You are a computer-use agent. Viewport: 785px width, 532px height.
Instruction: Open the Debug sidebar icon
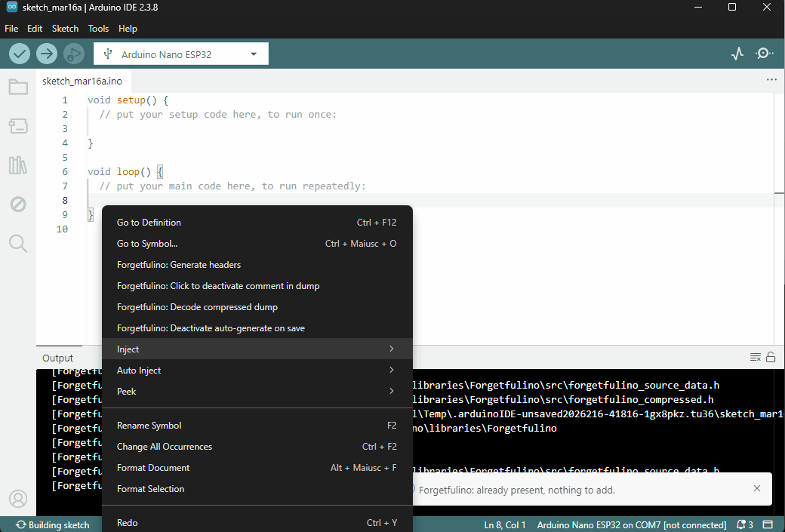click(18, 204)
